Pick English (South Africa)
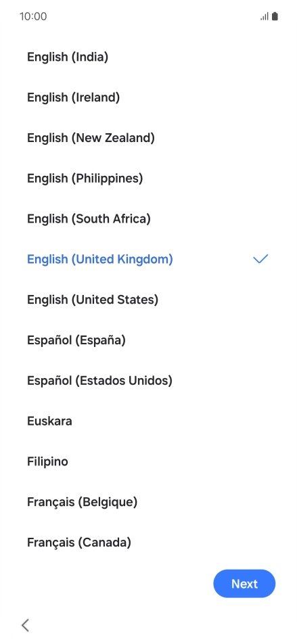 (x=148, y=218)
